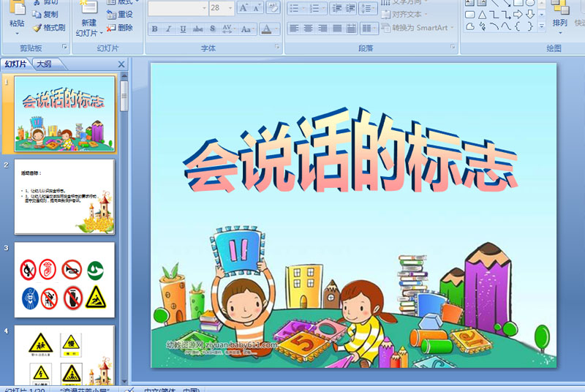Select the right arrow shape
The height and width of the screenshot is (392, 585).
(x=518, y=15)
